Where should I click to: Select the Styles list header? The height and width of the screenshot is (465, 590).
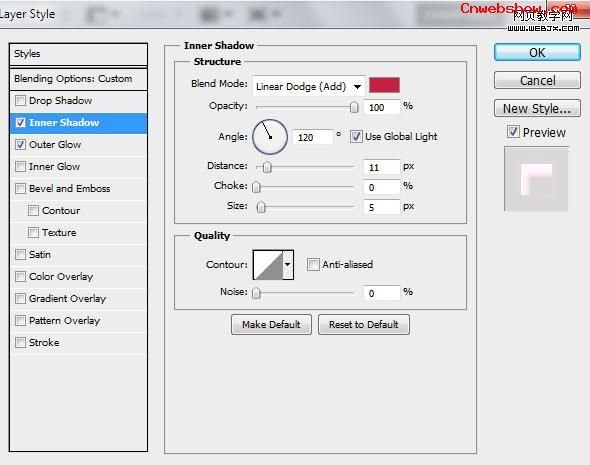(78, 54)
